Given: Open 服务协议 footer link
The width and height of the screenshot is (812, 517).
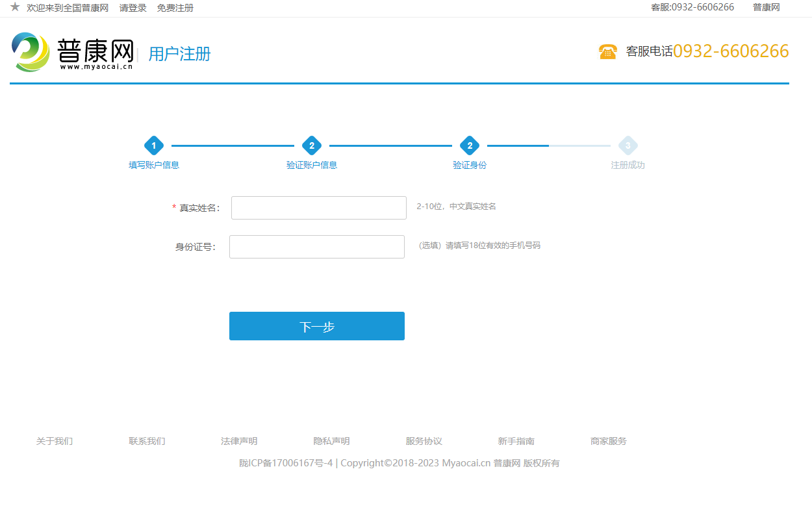Looking at the screenshot, I should pyautogui.click(x=424, y=441).
